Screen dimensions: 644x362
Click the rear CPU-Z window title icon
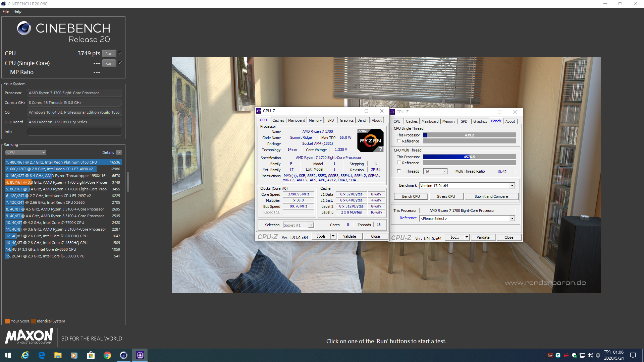click(392, 112)
